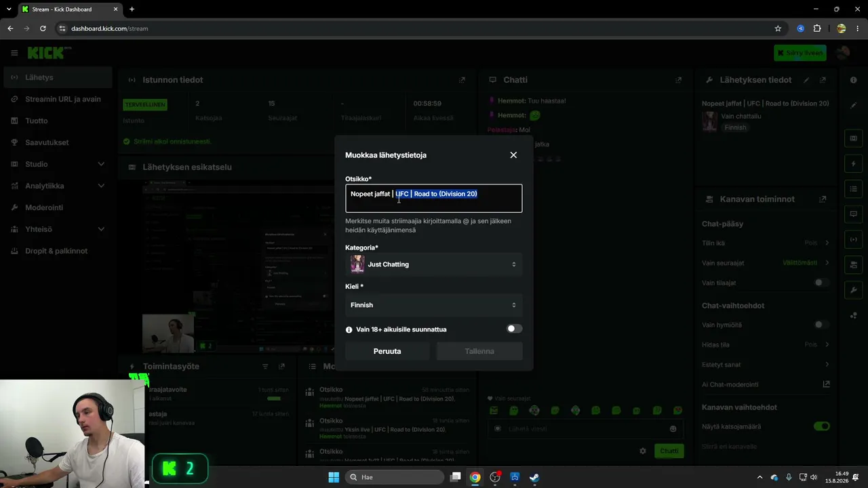Disable the Näytä katsojamäärä switch

[x=821, y=426]
